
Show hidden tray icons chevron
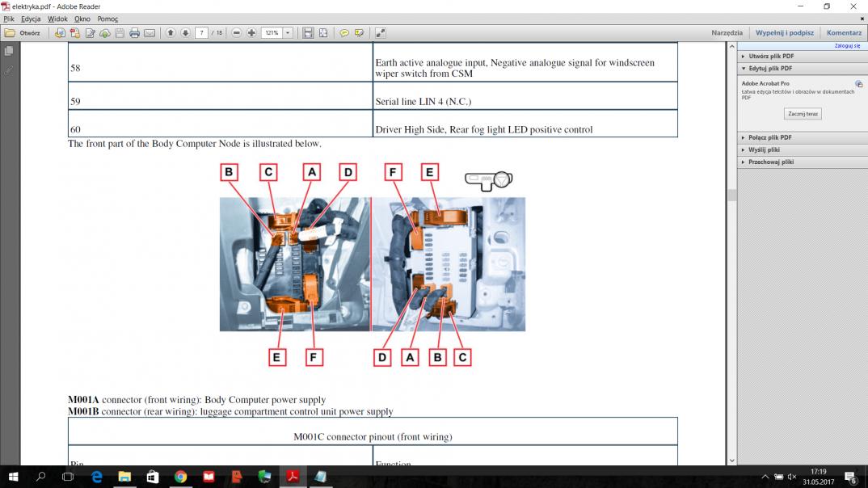(765, 477)
